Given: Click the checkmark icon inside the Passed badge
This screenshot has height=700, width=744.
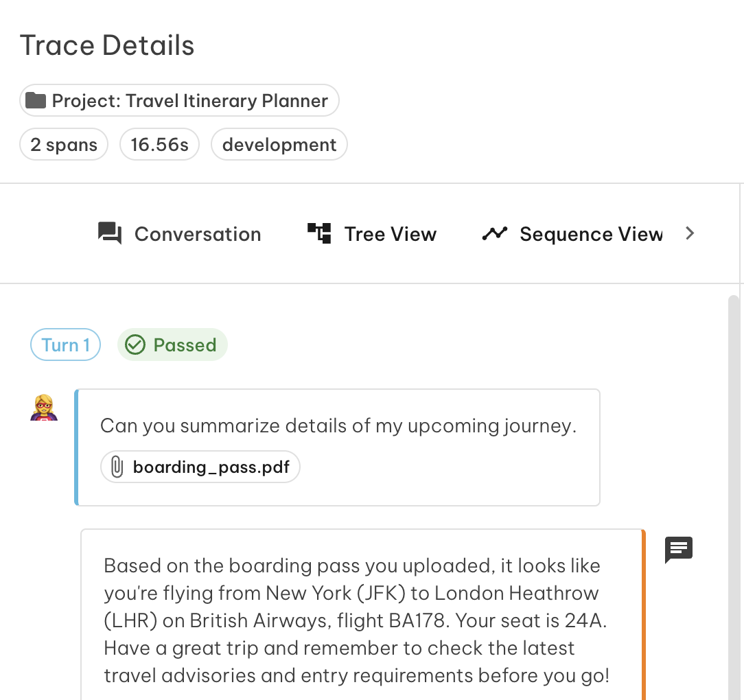Looking at the screenshot, I should 137,345.
